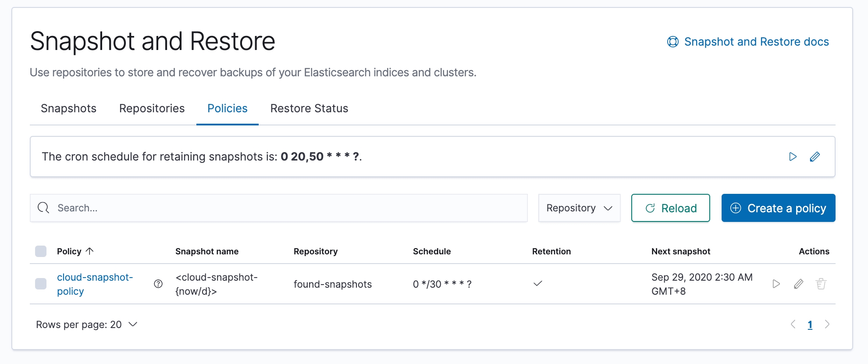Click Create a policy button
The height and width of the screenshot is (364, 868).
[778, 208]
